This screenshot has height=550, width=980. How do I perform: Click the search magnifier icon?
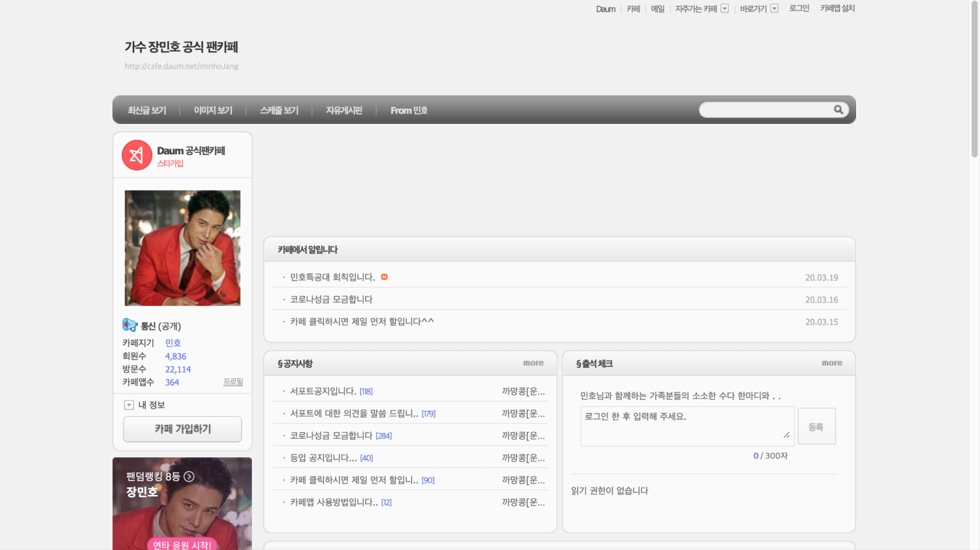point(838,110)
